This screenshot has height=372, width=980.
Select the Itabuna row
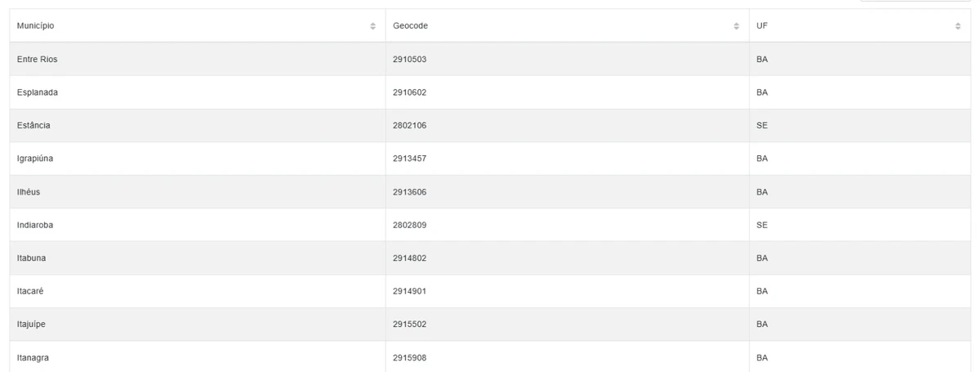click(x=490, y=258)
